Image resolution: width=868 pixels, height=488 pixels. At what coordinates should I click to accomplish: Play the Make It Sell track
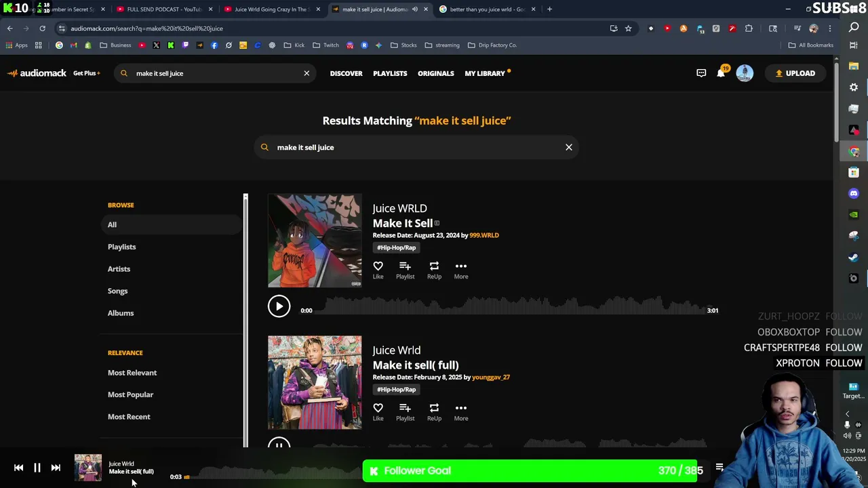[279, 306]
